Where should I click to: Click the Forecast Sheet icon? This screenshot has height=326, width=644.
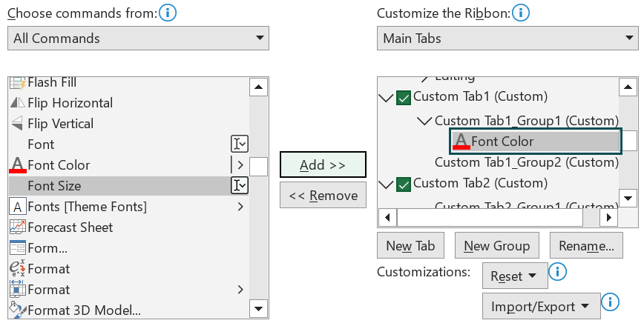click(x=18, y=227)
